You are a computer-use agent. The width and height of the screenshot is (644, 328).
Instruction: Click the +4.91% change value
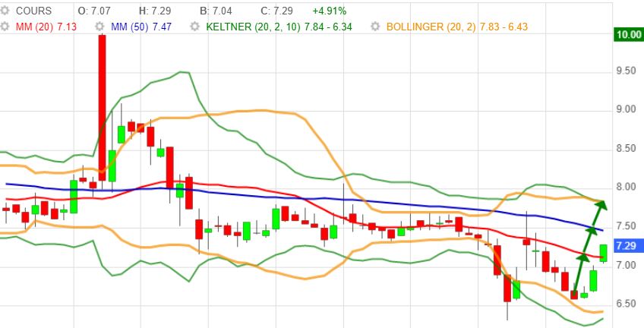[x=329, y=11]
